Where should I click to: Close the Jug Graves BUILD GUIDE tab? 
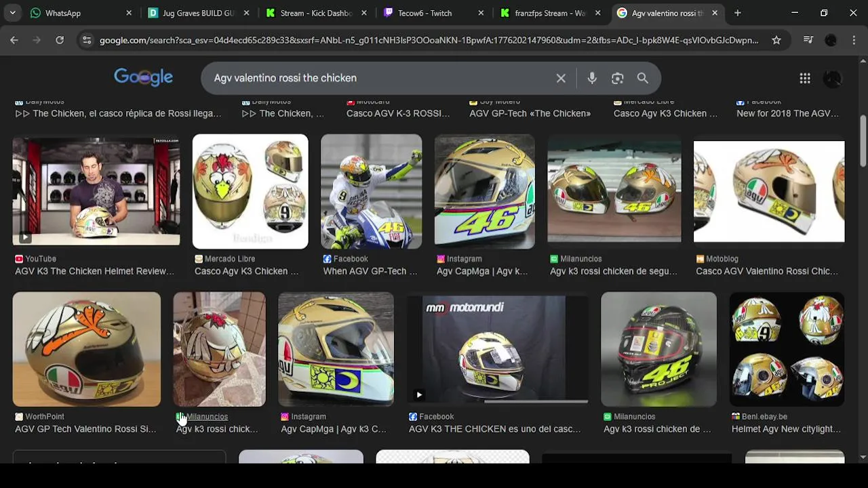[246, 13]
